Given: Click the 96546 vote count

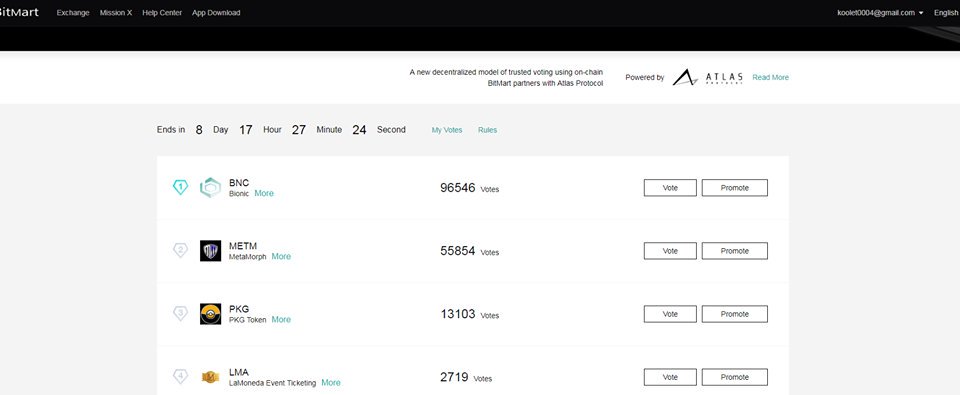Looking at the screenshot, I should (457, 187).
